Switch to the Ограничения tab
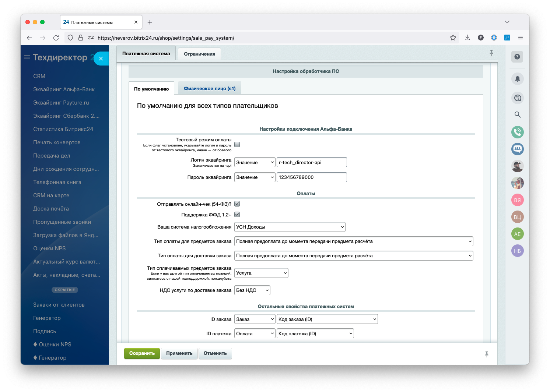The height and width of the screenshot is (392, 550). coord(199,54)
